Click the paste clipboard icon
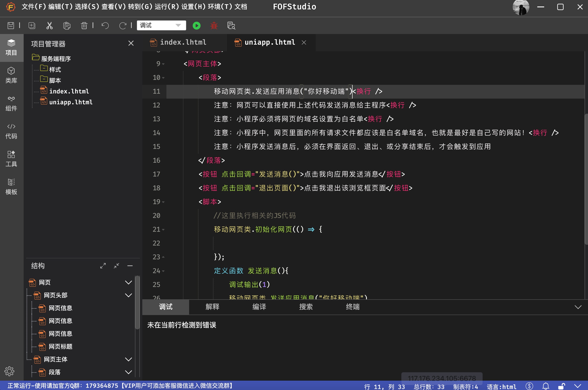The height and width of the screenshot is (390, 588). (67, 26)
